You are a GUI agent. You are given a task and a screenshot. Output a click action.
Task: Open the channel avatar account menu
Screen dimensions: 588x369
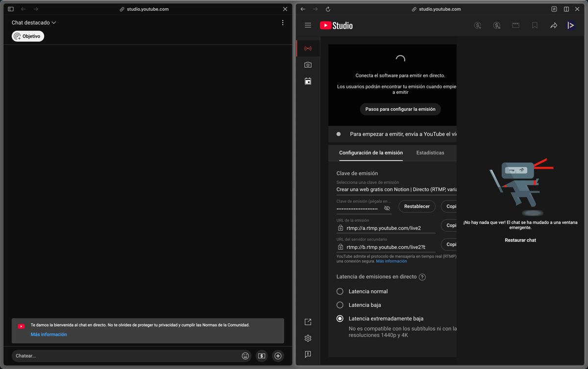point(571,25)
